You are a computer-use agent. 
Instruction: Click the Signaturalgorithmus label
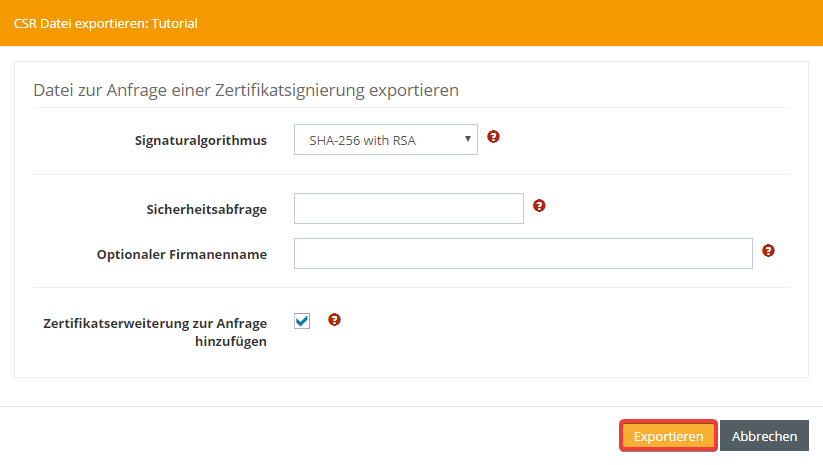coord(200,140)
